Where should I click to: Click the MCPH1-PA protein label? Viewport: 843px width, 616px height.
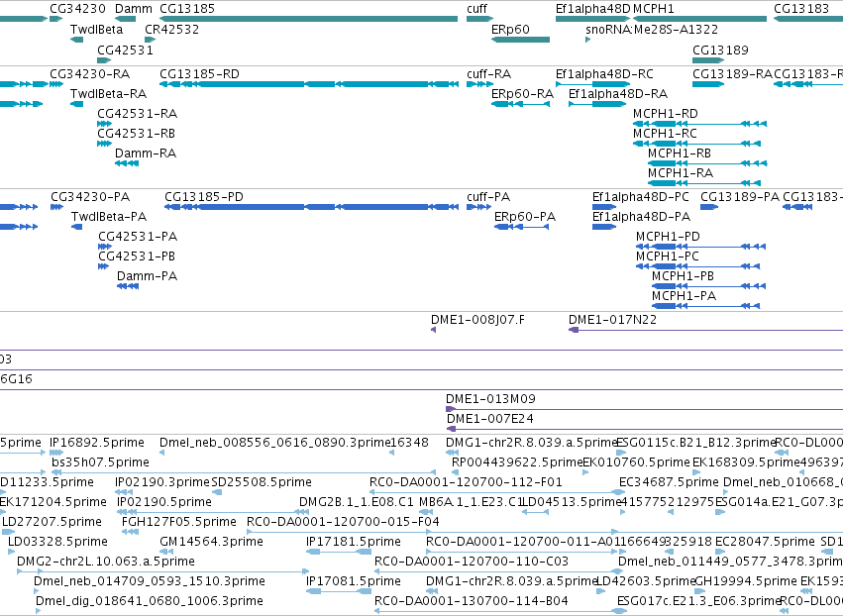684,296
